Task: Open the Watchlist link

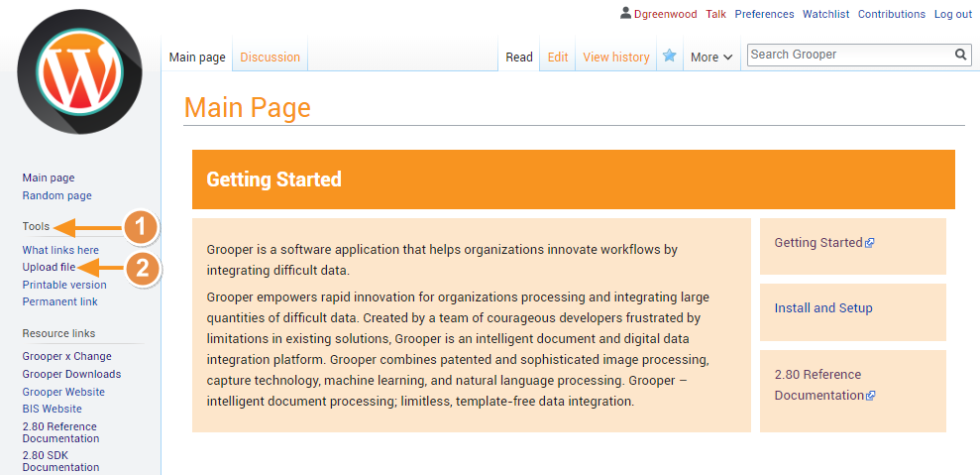Action: point(825,14)
